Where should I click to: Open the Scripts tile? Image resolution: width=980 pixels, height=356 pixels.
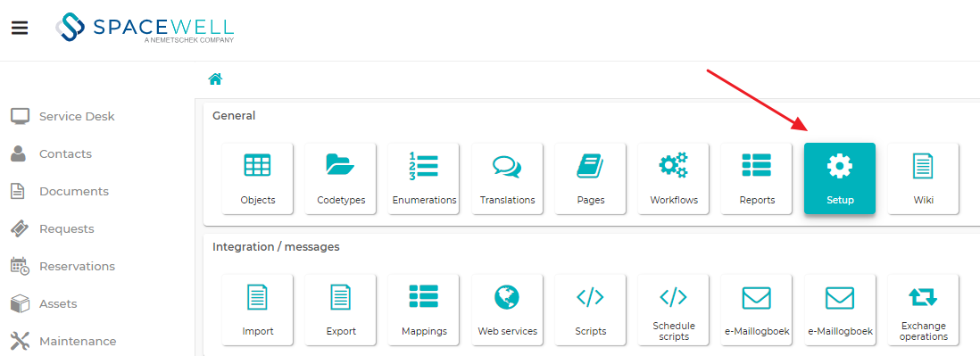coord(591,310)
